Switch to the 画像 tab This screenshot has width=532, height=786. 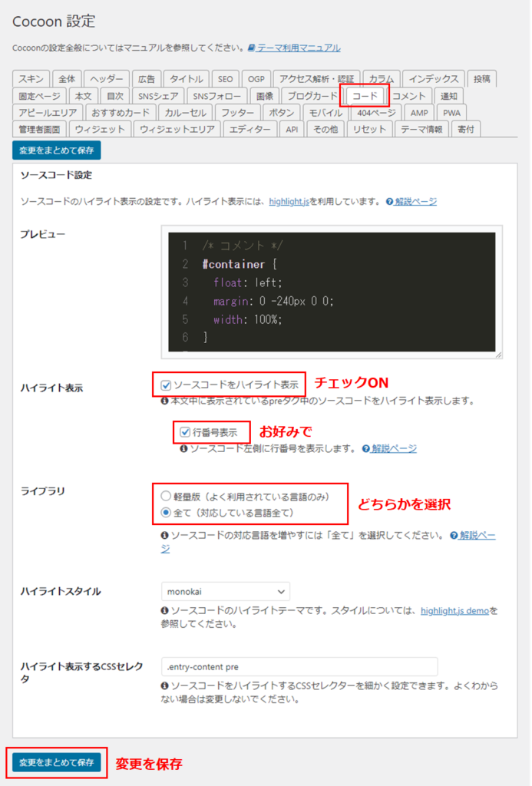264,96
